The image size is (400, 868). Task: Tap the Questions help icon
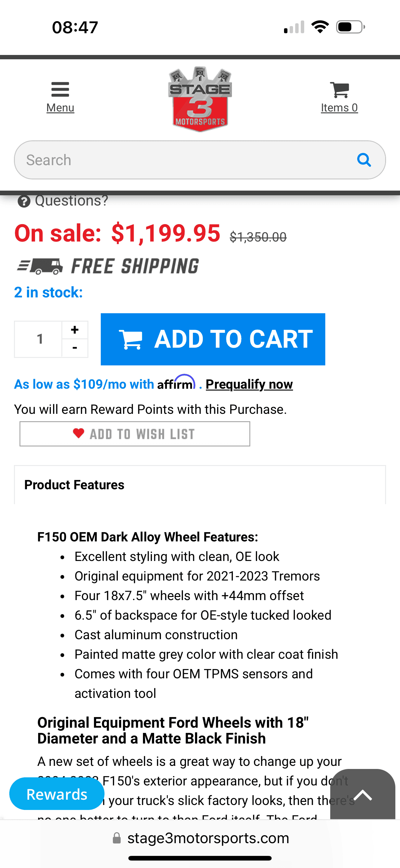click(24, 201)
